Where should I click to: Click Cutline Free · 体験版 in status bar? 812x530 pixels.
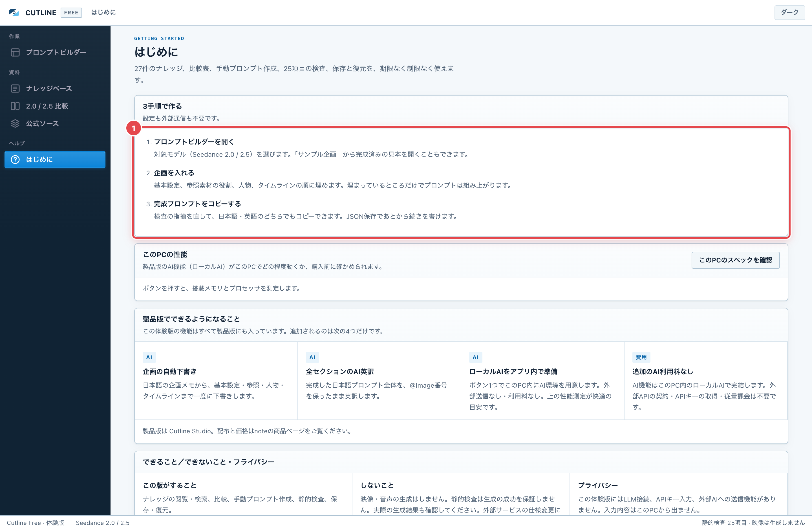pos(36,523)
